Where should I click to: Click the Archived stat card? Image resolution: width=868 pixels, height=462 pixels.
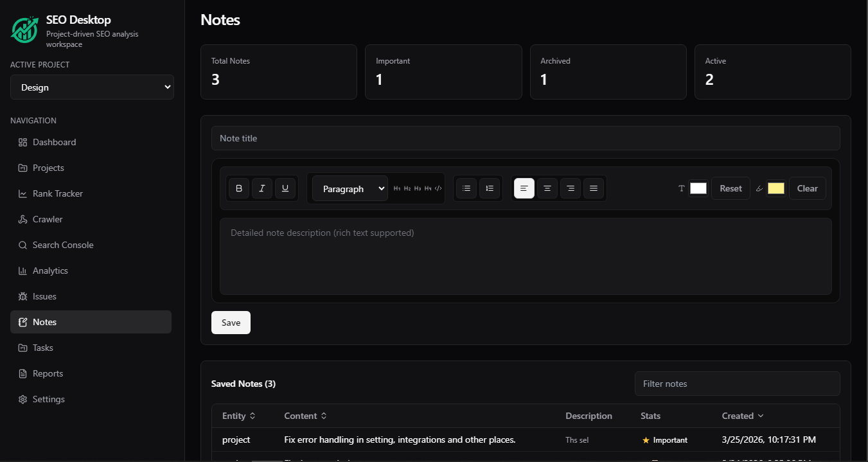point(608,72)
